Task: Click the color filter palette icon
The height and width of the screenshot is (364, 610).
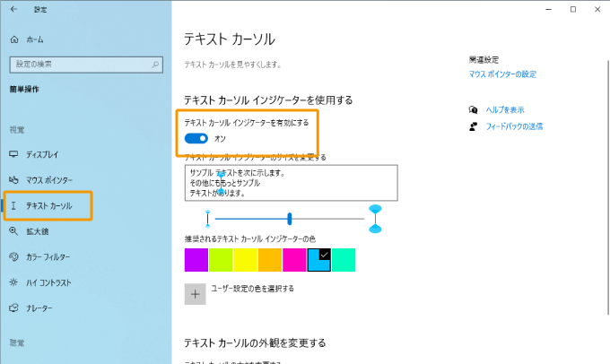Action: pyautogui.click(x=13, y=256)
